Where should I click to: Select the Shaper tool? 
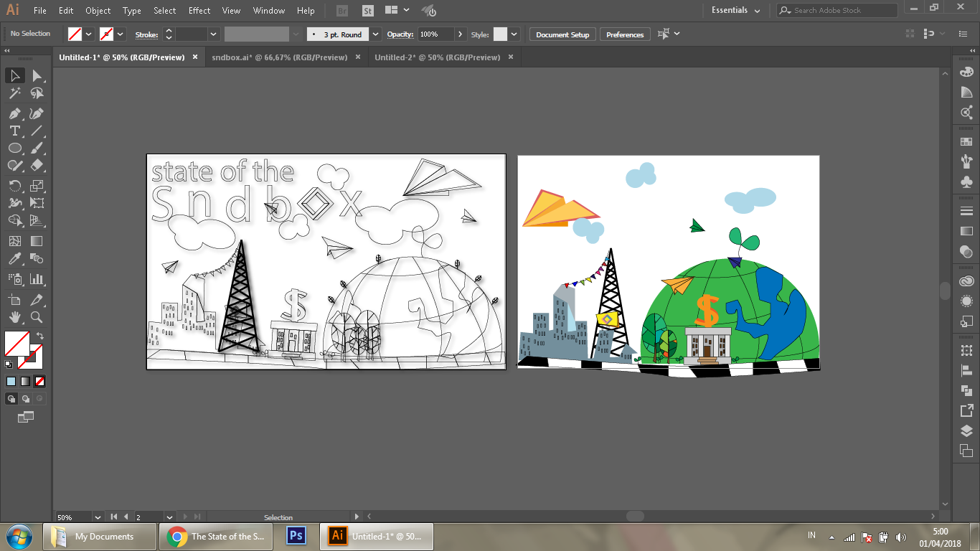14,165
